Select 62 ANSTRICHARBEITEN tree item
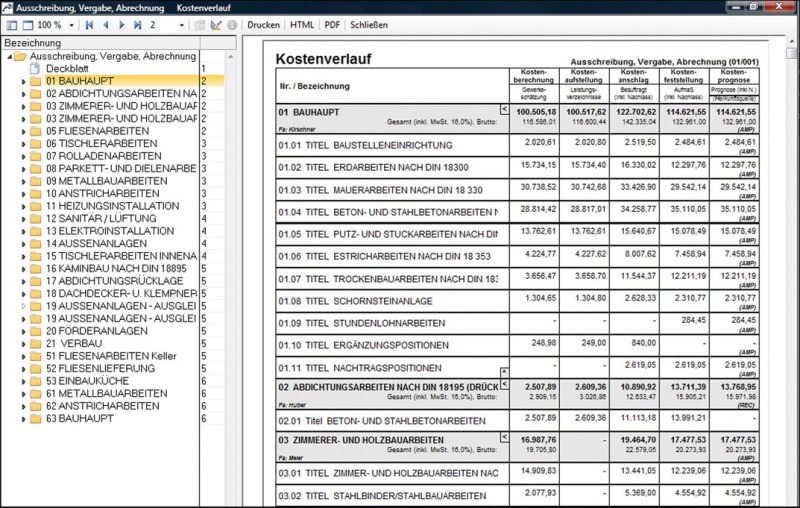This screenshot has width=800, height=508. pos(103,406)
